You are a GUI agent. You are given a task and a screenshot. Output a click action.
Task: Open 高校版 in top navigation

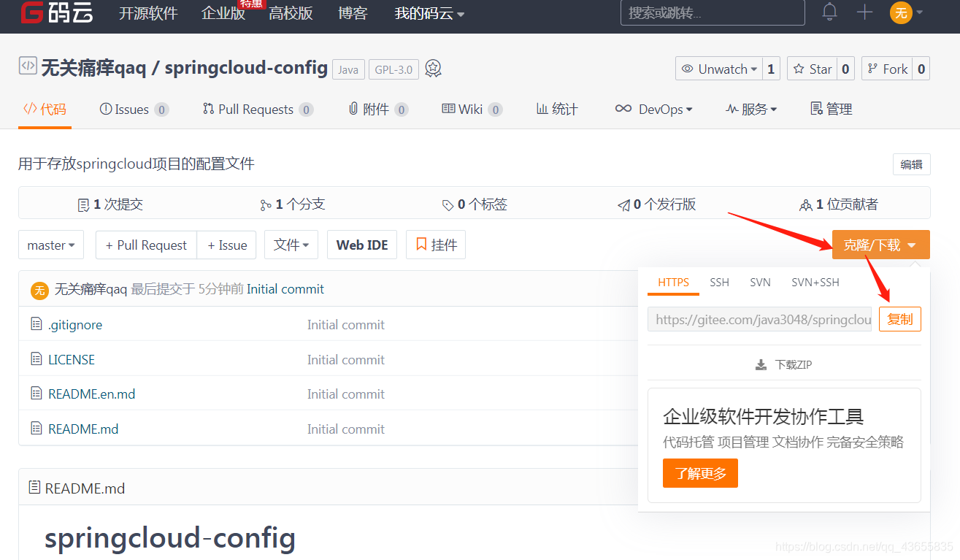click(x=291, y=13)
